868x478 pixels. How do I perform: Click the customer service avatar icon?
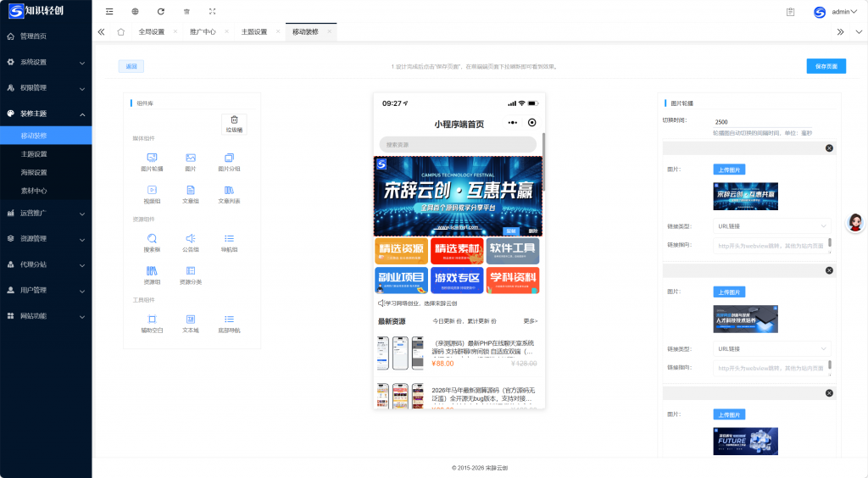tap(855, 222)
